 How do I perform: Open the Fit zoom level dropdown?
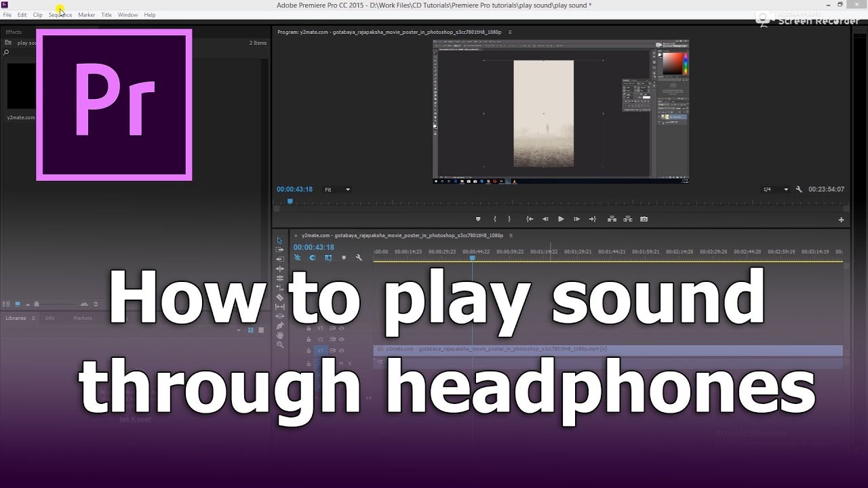point(337,190)
